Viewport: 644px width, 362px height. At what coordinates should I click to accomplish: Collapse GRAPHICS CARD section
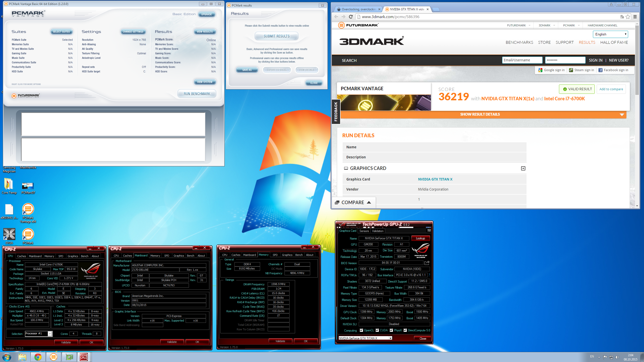pos(523,168)
